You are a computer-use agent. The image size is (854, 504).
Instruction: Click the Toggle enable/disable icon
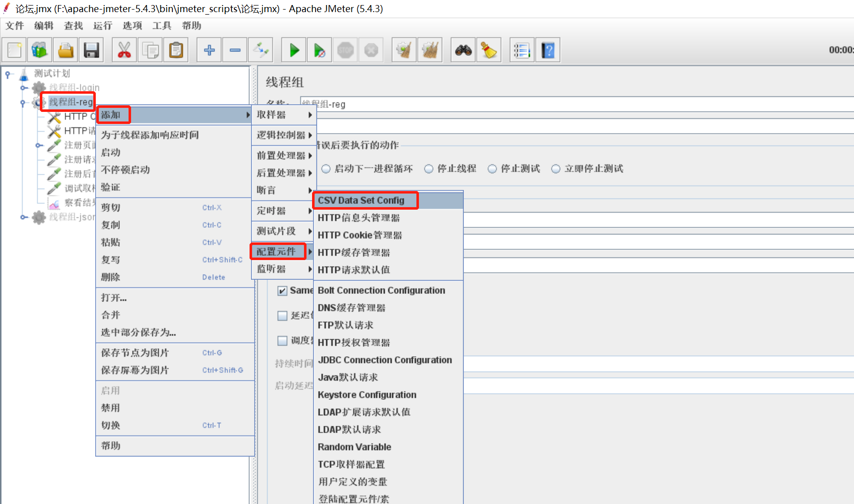(261, 50)
